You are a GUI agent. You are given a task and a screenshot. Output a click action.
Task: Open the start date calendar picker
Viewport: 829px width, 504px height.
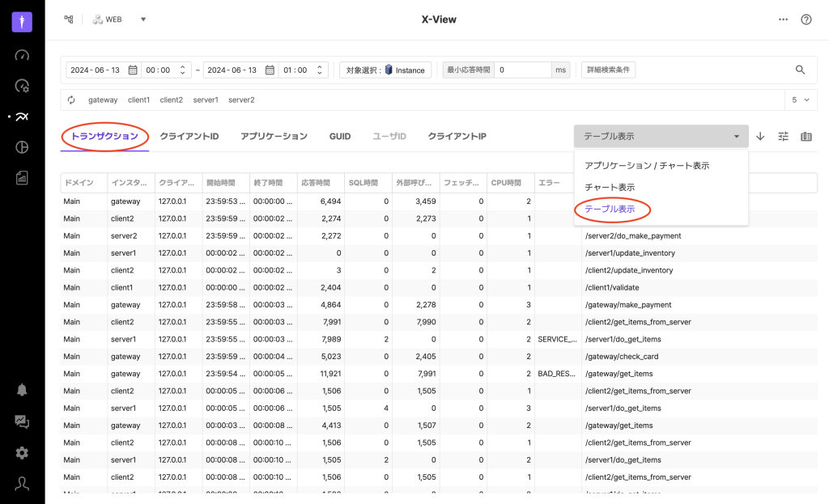tap(133, 70)
